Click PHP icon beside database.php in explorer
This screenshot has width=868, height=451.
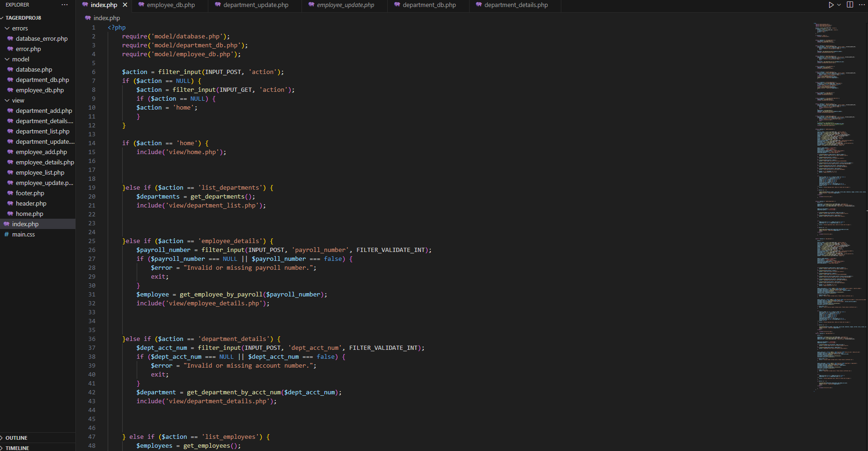point(10,69)
